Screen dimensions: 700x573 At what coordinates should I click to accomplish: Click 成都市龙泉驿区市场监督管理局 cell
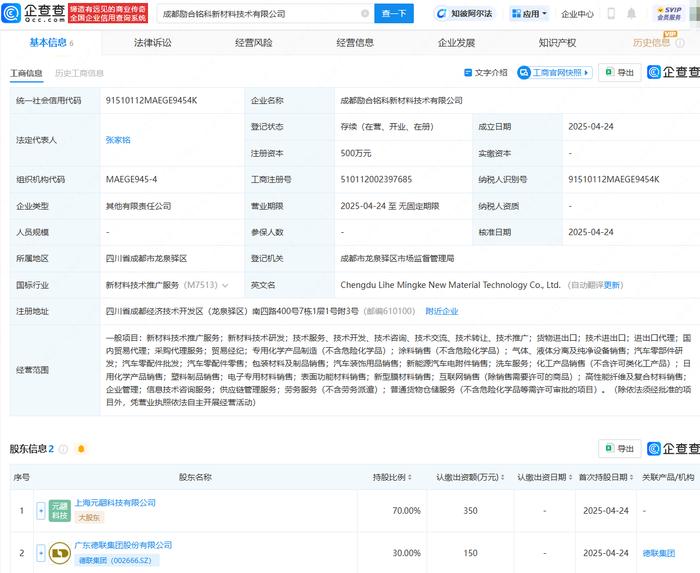397,258
